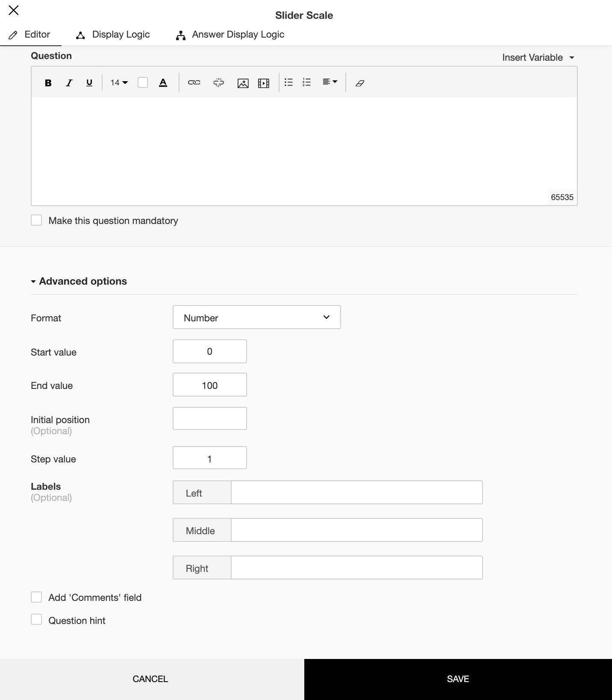This screenshot has width=612, height=700.
Task: Pick the text background color swatch
Action: click(x=143, y=83)
